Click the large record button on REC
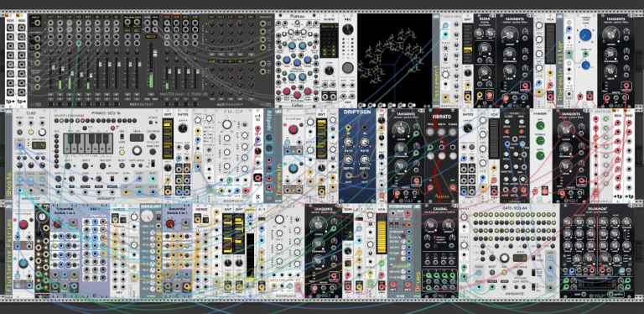The image size is (644, 314). pos(348,68)
